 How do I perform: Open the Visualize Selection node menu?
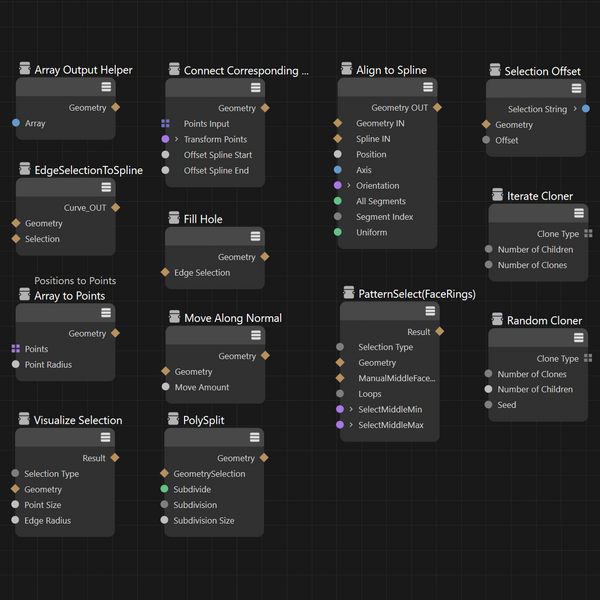tap(105, 437)
